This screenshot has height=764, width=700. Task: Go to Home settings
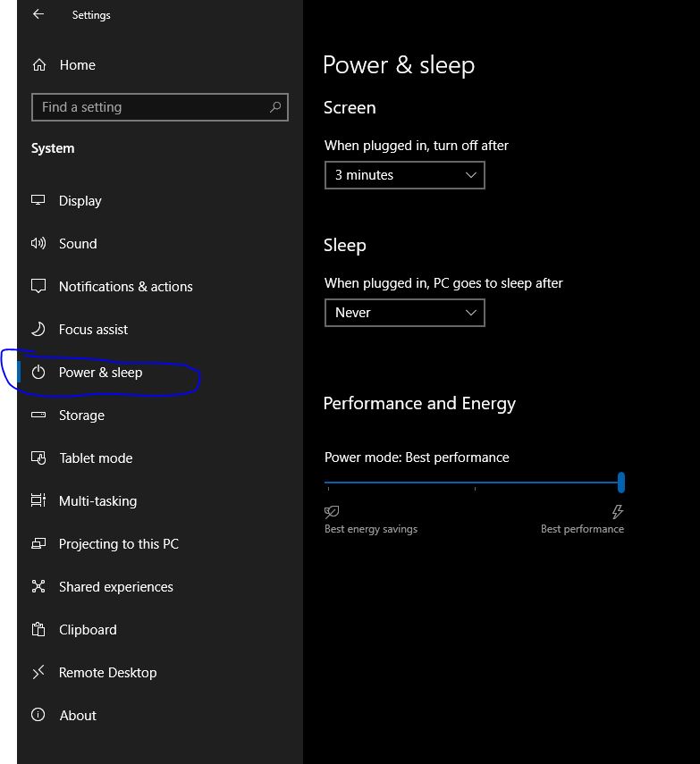tap(78, 65)
